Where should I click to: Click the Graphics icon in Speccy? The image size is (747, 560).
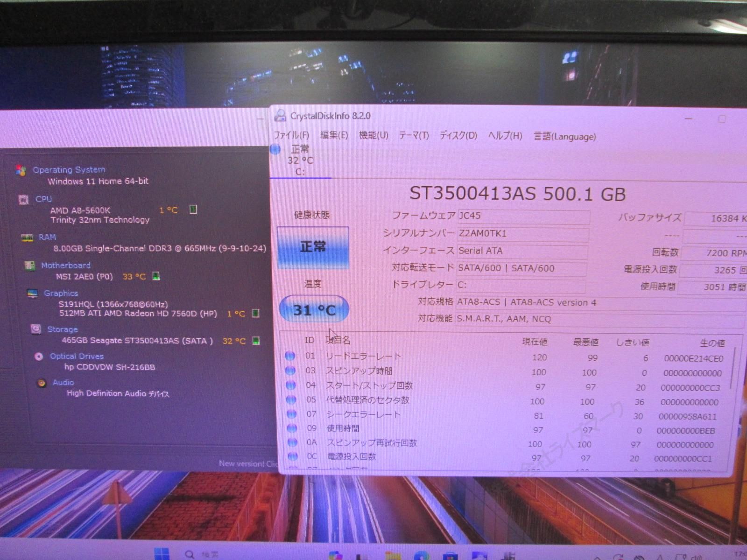32,294
